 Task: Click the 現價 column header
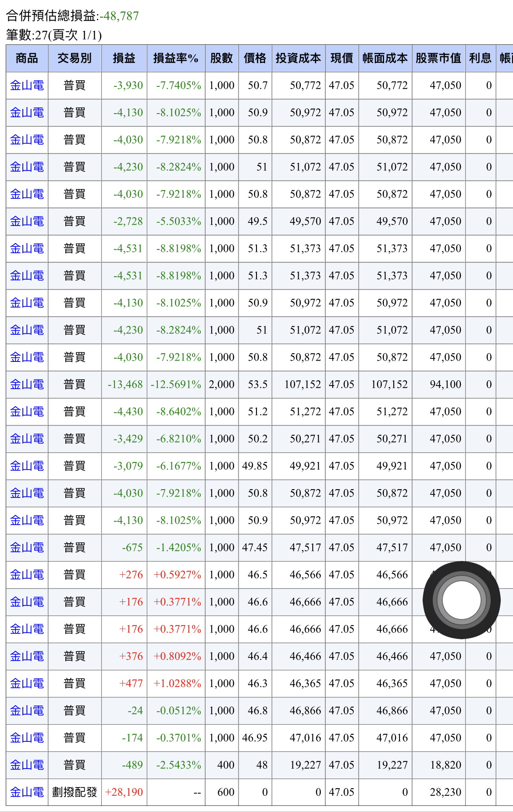tap(342, 58)
